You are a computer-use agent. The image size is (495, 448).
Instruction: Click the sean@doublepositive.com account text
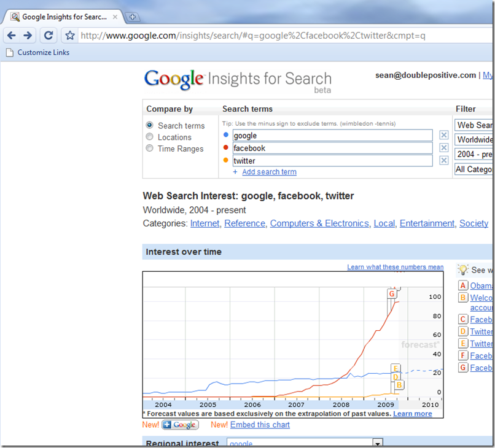coord(426,75)
